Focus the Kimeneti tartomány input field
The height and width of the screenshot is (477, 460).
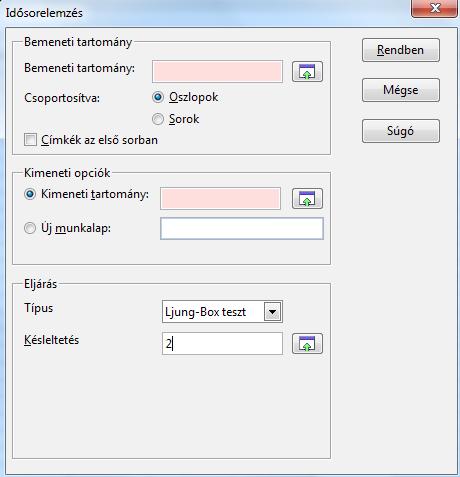click(220, 199)
